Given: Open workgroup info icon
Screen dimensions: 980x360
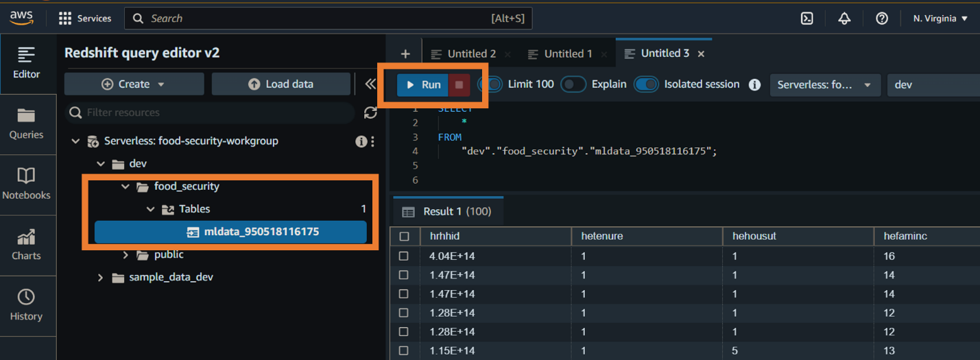Looking at the screenshot, I should pos(361,141).
